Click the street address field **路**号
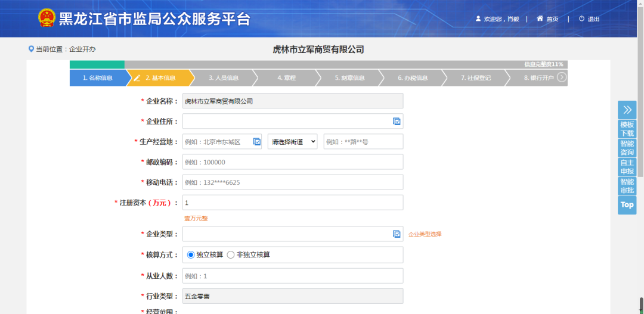The width and height of the screenshot is (644, 314). click(x=364, y=142)
